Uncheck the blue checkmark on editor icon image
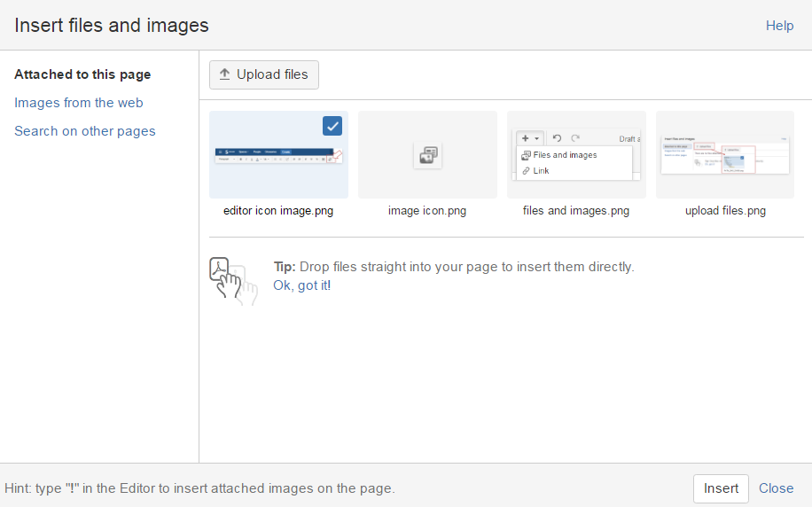Viewport: 812px width, 507px height. 332,127
